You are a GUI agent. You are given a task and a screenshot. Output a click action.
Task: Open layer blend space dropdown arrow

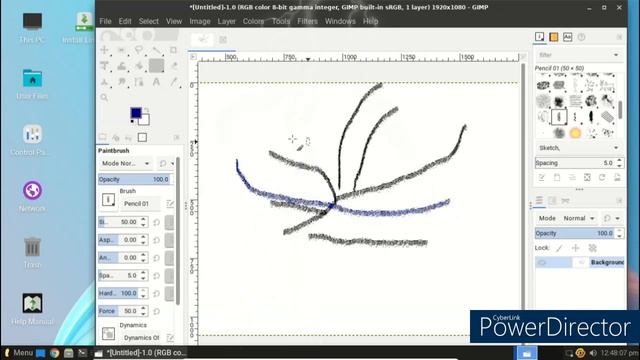tap(617, 218)
